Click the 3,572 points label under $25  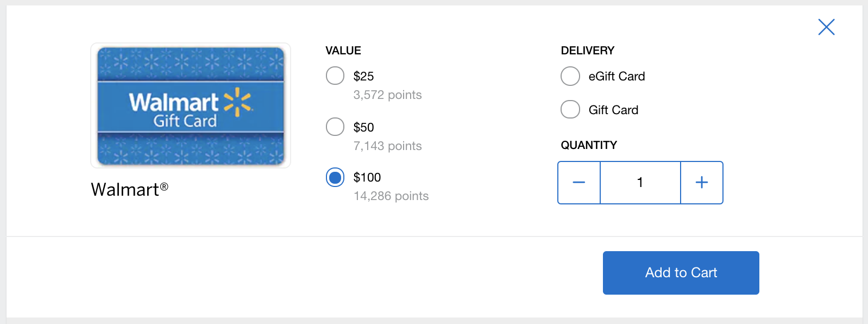387,95
